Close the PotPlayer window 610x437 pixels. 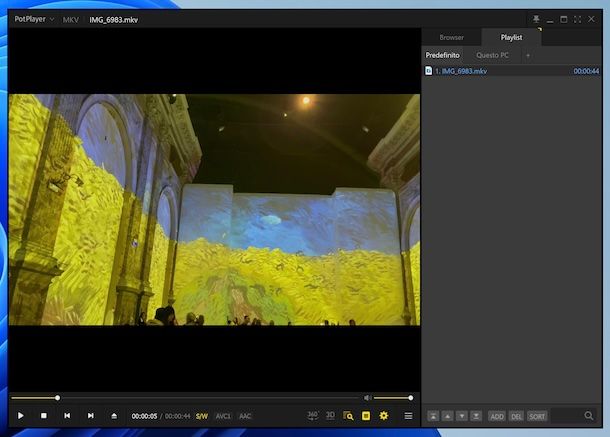click(591, 19)
